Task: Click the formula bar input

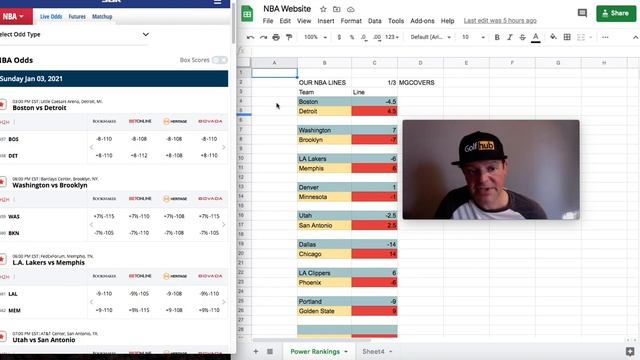Action: [443, 51]
